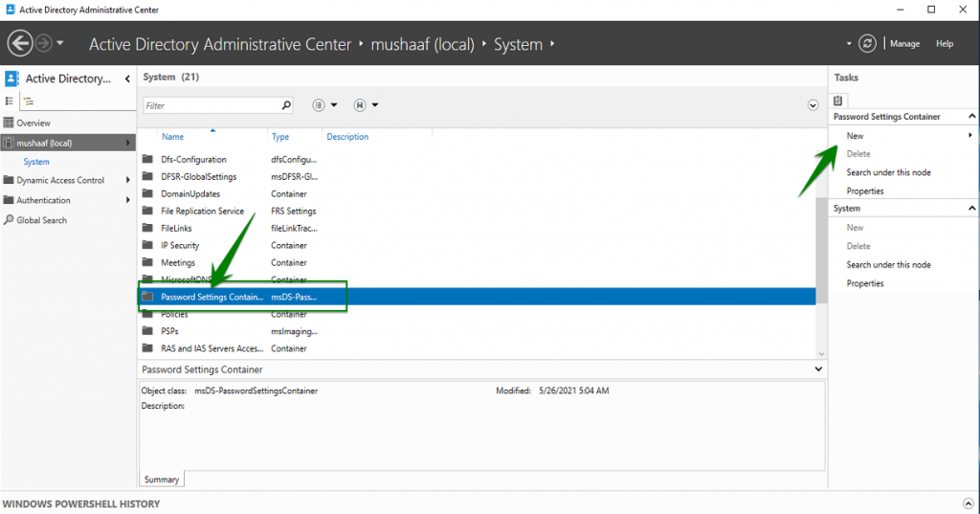Expand Authentication node arrow
Viewport: 980px width, 514px height.
(x=127, y=200)
